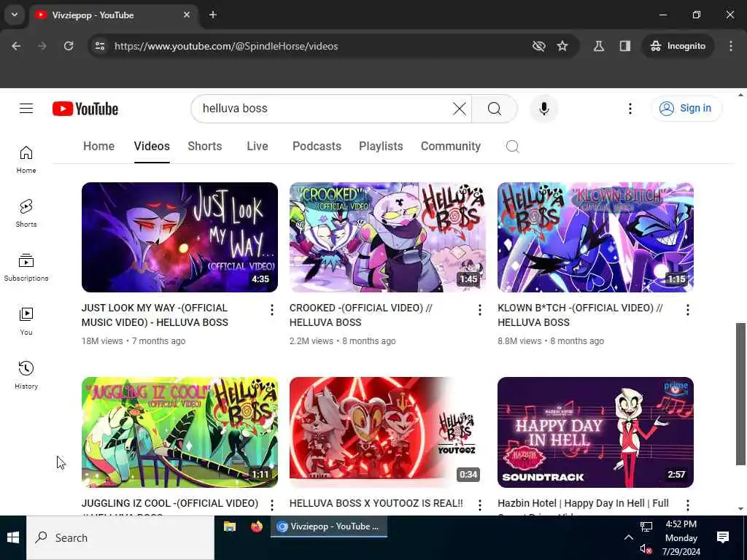Open the YouTube hamburger guide menu
Viewport: 747px width, 560px height.
[26, 109]
